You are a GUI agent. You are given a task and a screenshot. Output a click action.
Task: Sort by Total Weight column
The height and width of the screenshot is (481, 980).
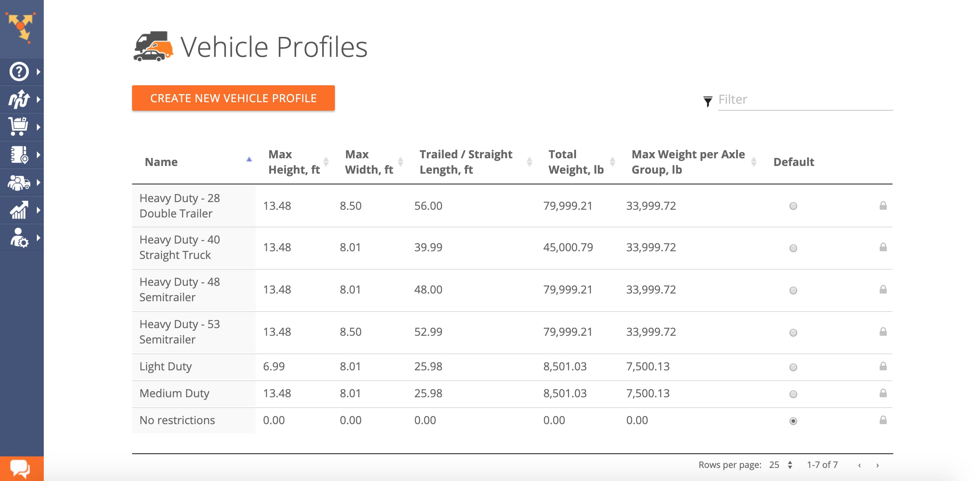[x=576, y=162]
